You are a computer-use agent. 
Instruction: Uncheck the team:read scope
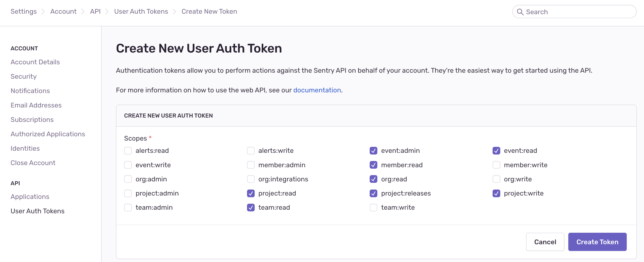tap(251, 207)
